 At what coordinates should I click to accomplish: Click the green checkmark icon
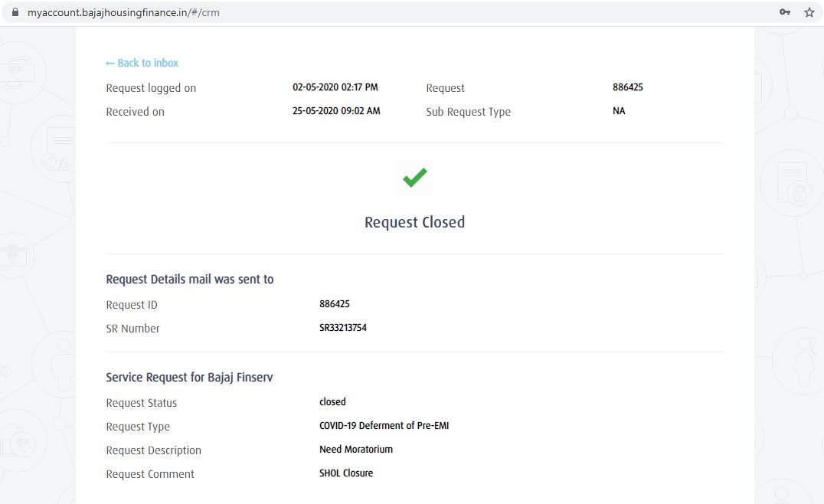(414, 178)
